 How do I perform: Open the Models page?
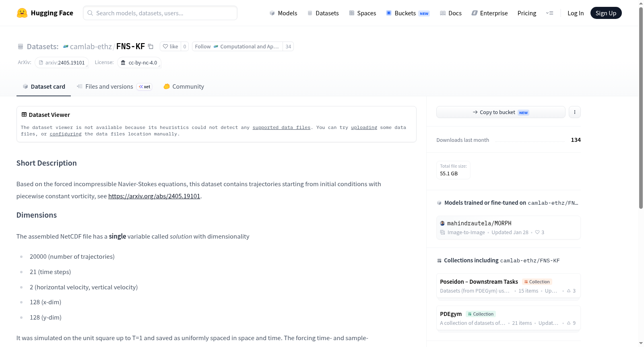pyautogui.click(x=283, y=13)
